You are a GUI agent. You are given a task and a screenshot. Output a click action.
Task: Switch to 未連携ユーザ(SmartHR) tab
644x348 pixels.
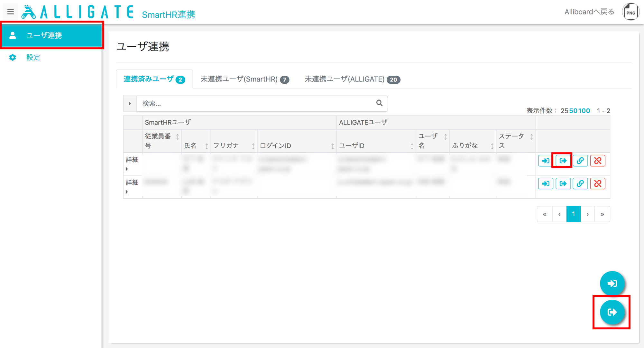tap(245, 79)
